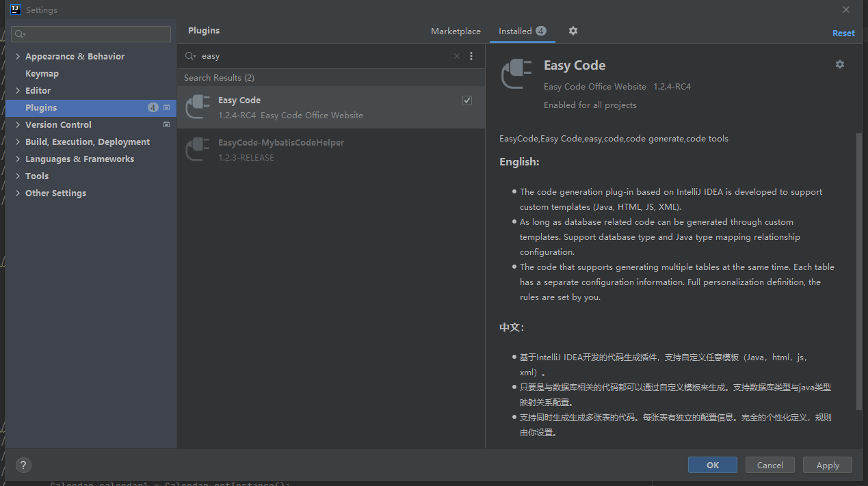This screenshot has height=486, width=868.
Task: Switch to the Installed tab
Action: 522,31
